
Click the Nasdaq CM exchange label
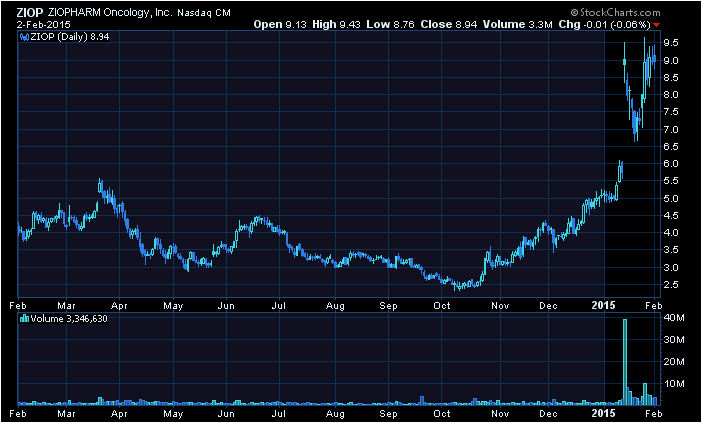(204, 13)
